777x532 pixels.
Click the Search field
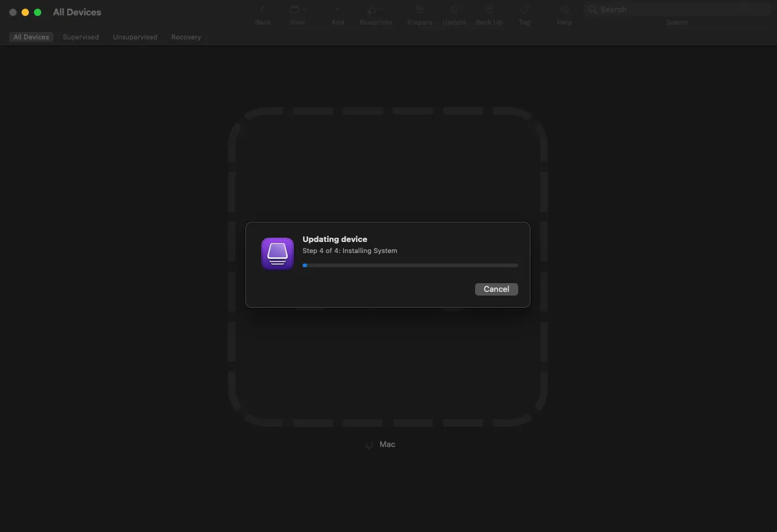tap(677, 10)
